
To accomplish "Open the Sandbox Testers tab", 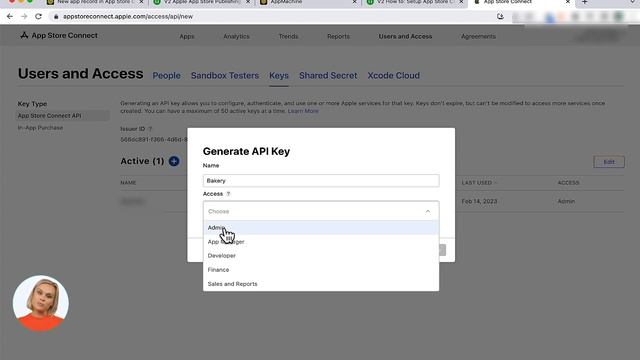I will pos(225,76).
